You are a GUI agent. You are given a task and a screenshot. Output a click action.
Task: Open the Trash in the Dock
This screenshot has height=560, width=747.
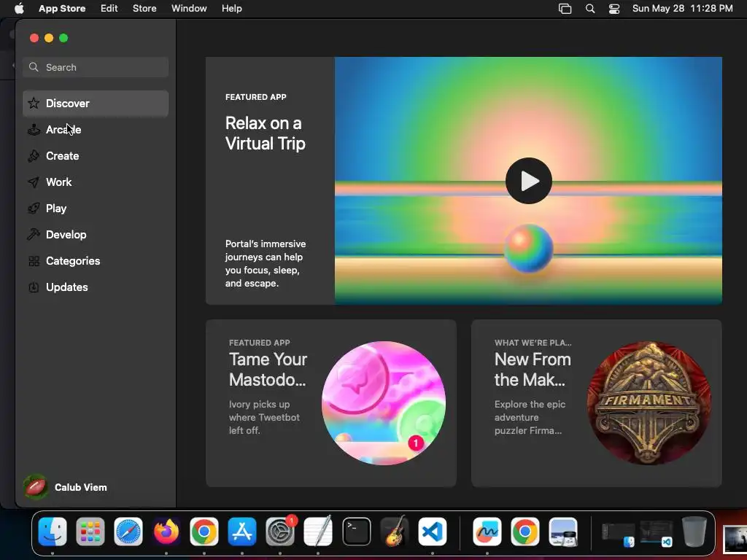pos(694,532)
